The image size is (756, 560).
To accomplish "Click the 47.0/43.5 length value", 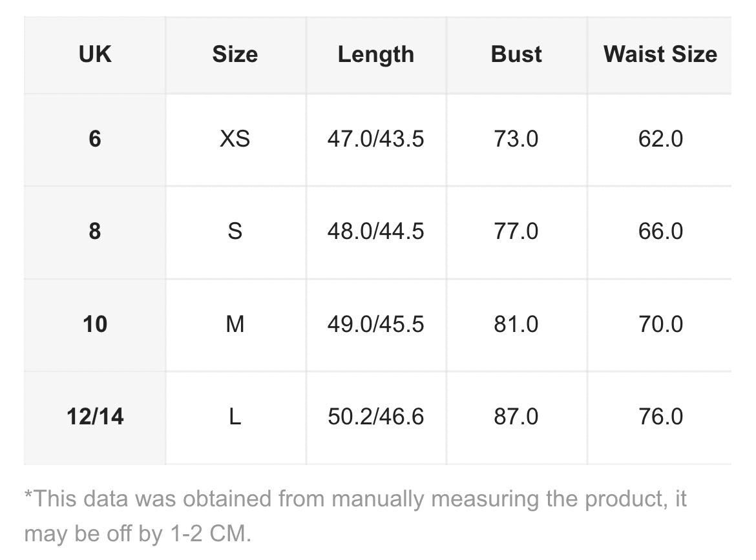I will pos(375,139).
